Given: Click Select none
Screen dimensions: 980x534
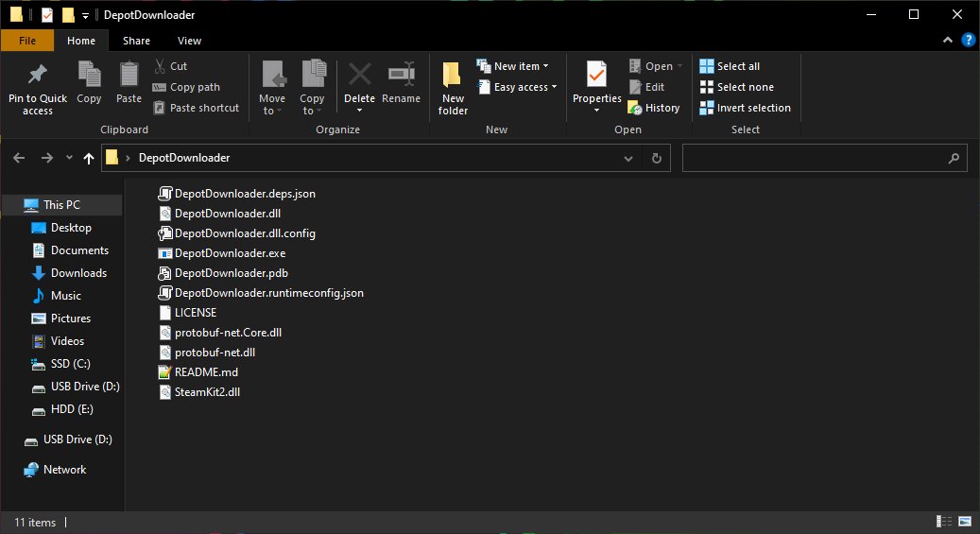Looking at the screenshot, I should (x=736, y=87).
